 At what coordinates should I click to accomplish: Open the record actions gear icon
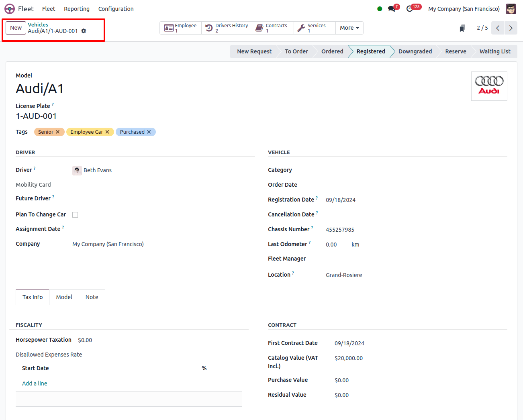pos(84,31)
